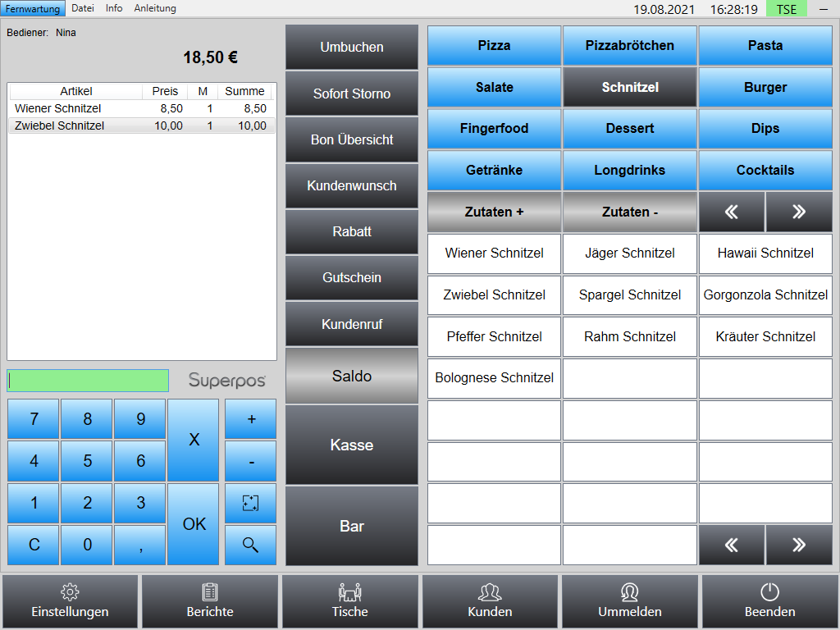The height and width of the screenshot is (630, 840).
Task: Go to next category page with upper double-arrow
Action: (799, 212)
